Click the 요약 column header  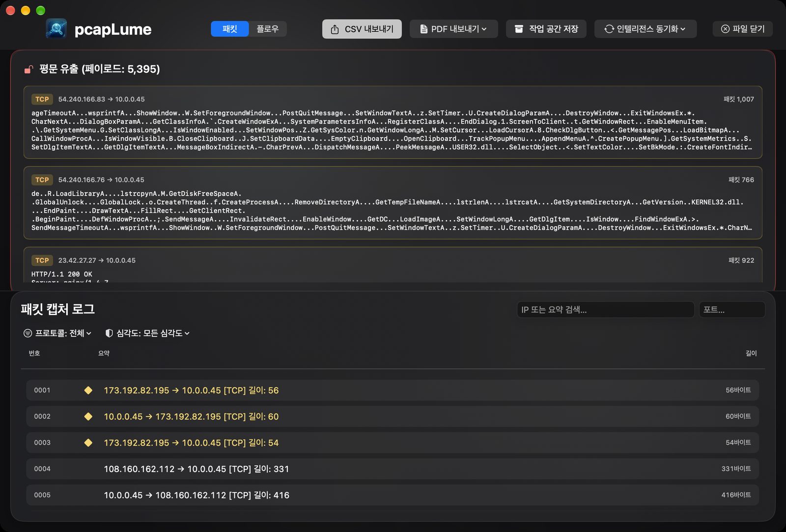[104, 353]
